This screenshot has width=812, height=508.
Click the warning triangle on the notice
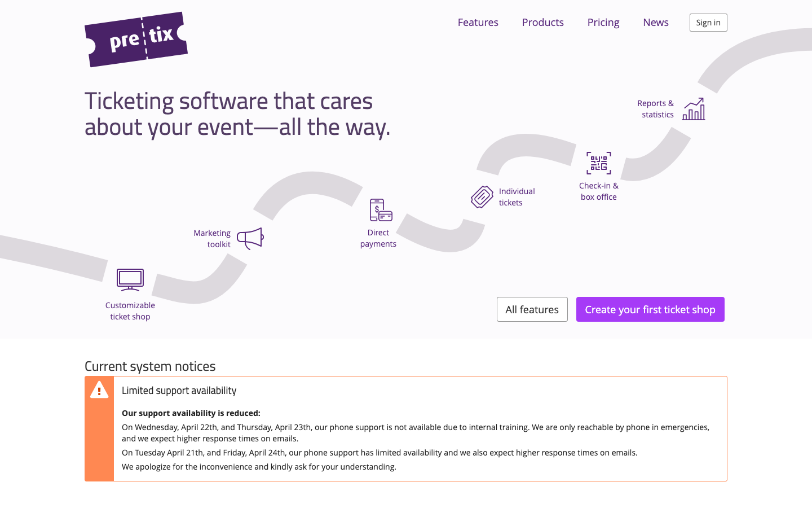pyautogui.click(x=99, y=389)
